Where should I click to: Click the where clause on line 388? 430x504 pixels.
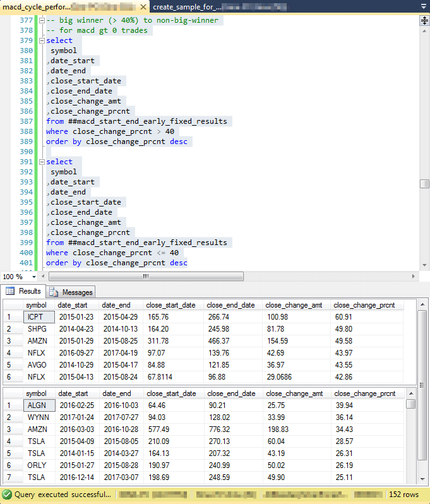[110, 131]
